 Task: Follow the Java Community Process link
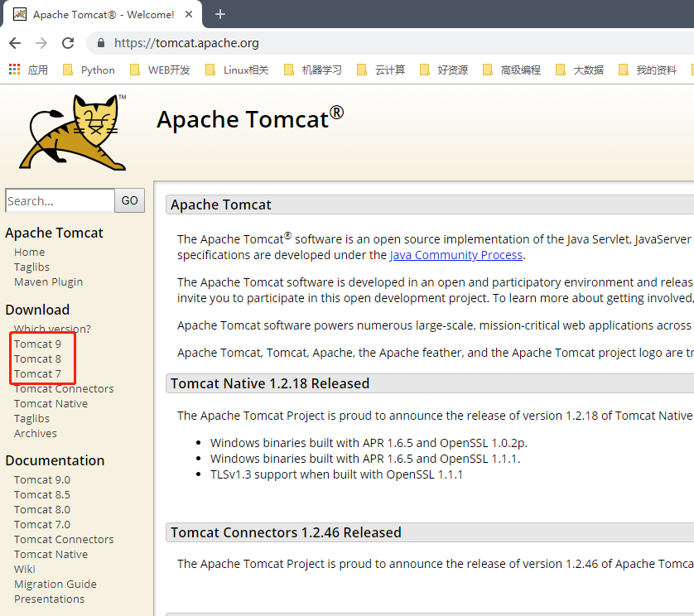coord(455,255)
